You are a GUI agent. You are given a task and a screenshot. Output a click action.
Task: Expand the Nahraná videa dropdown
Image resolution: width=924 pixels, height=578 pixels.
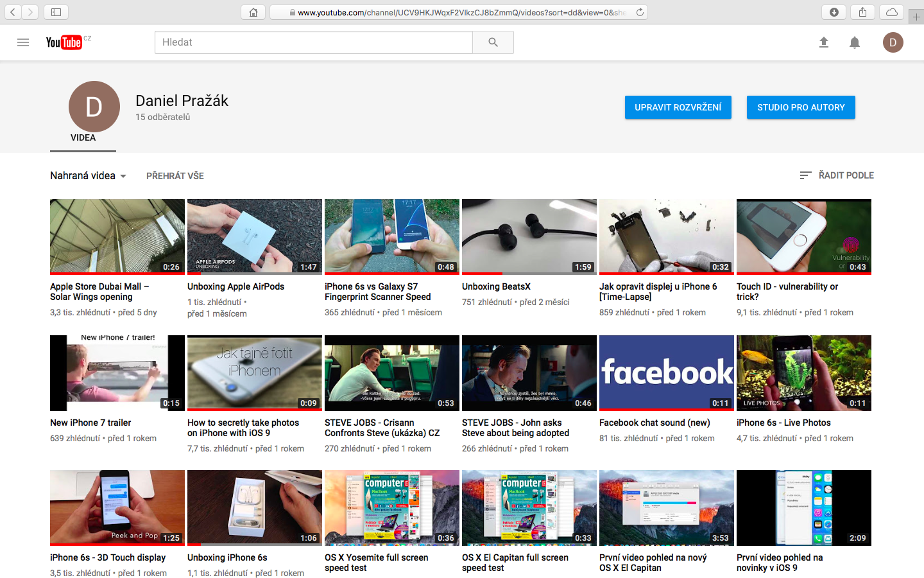(x=89, y=176)
